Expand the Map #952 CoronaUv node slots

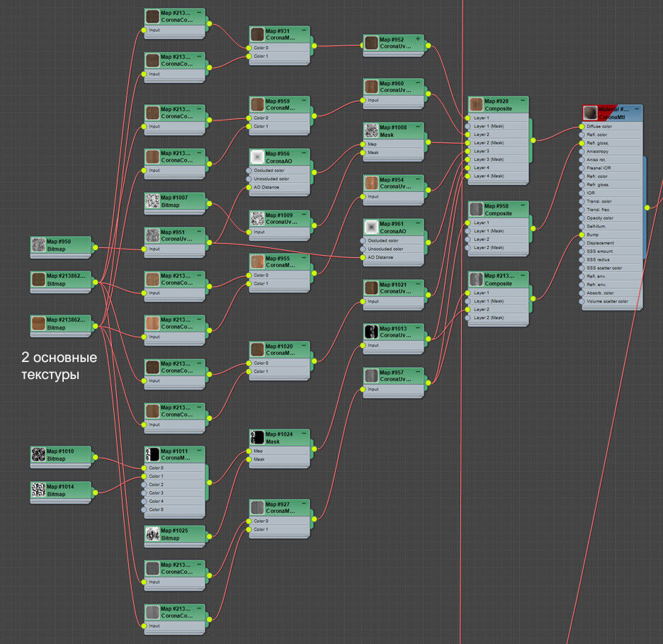click(x=418, y=38)
